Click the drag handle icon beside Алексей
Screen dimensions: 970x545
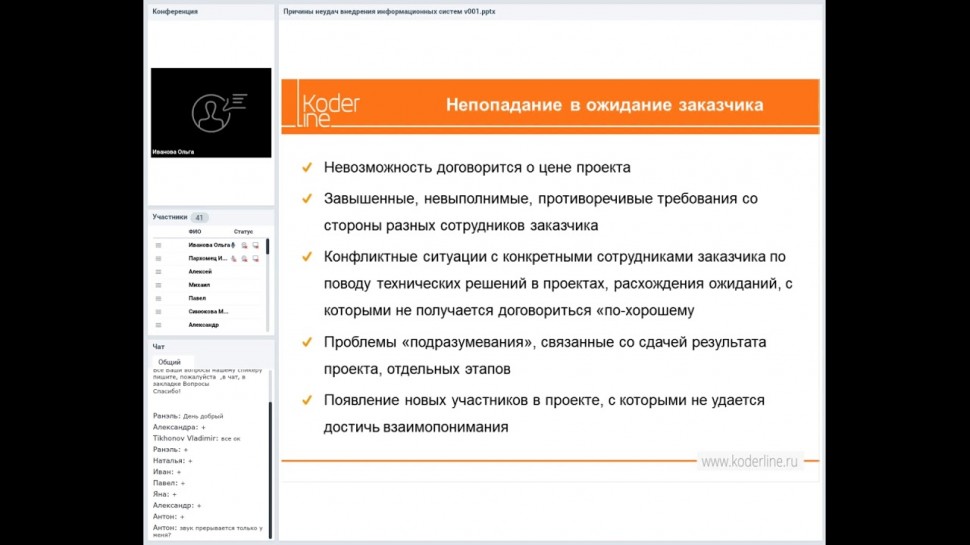158,272
